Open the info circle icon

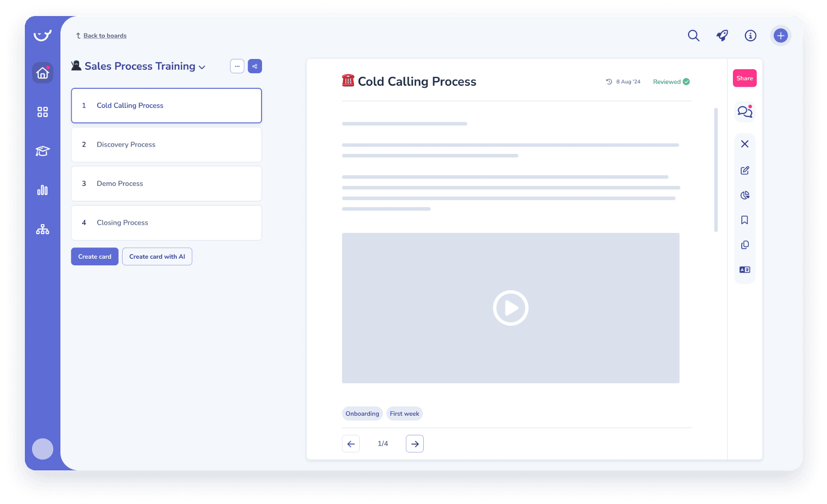coord(751,36)
